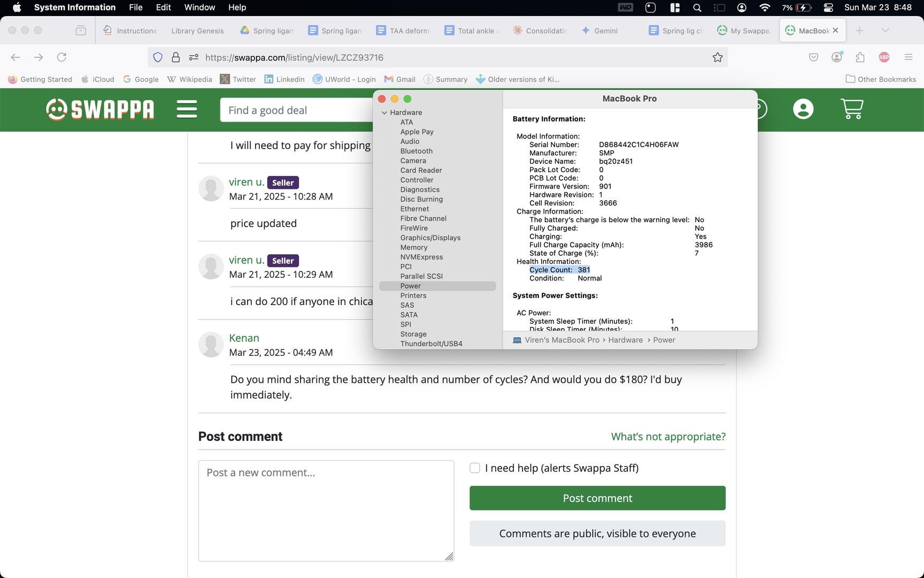
Task: Click the site security padlock icon
Action: (x=175, y=57)
